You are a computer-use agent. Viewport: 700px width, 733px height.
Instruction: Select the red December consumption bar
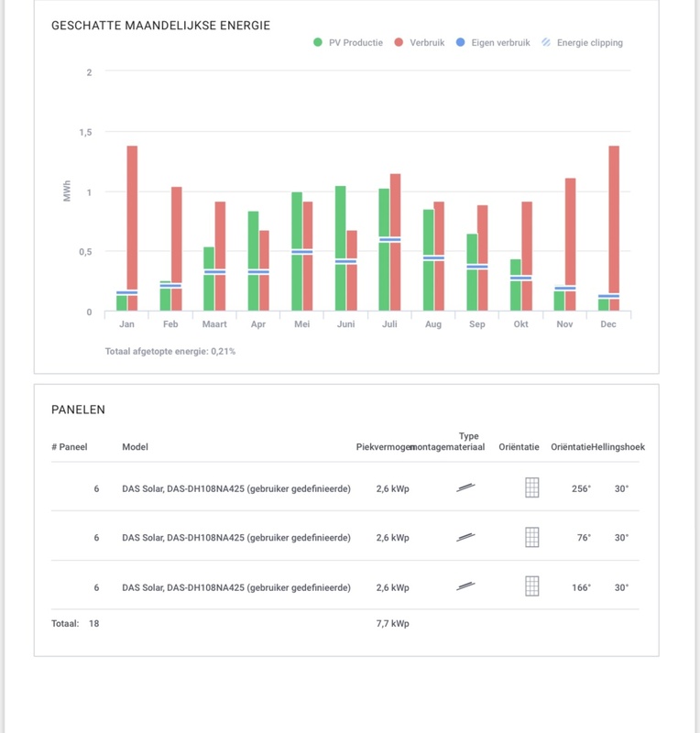614,227
